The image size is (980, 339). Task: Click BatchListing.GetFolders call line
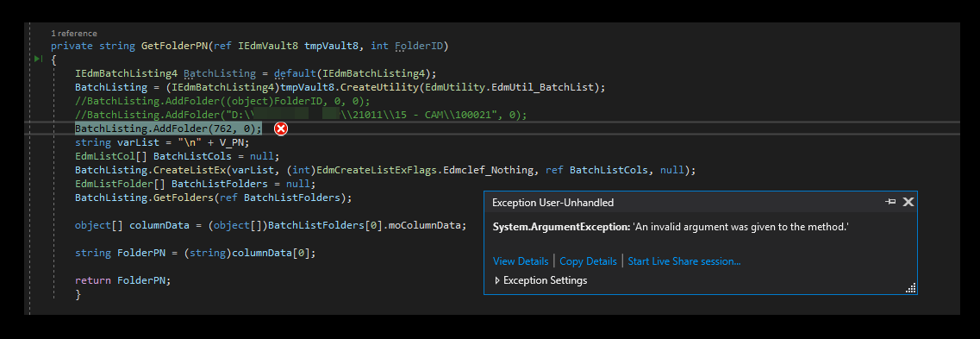tap(214, 198)
